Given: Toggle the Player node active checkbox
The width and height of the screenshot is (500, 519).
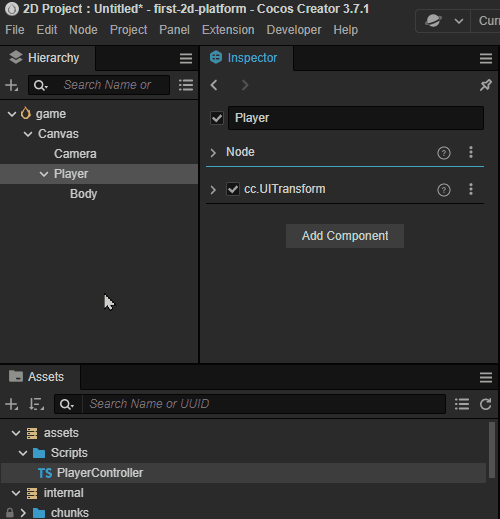Looking at the screenshot, I should click(217, 118).
